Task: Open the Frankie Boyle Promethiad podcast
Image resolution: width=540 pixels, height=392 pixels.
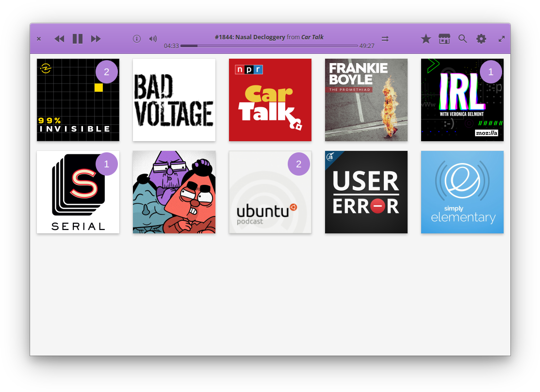Action: point(366,100)
